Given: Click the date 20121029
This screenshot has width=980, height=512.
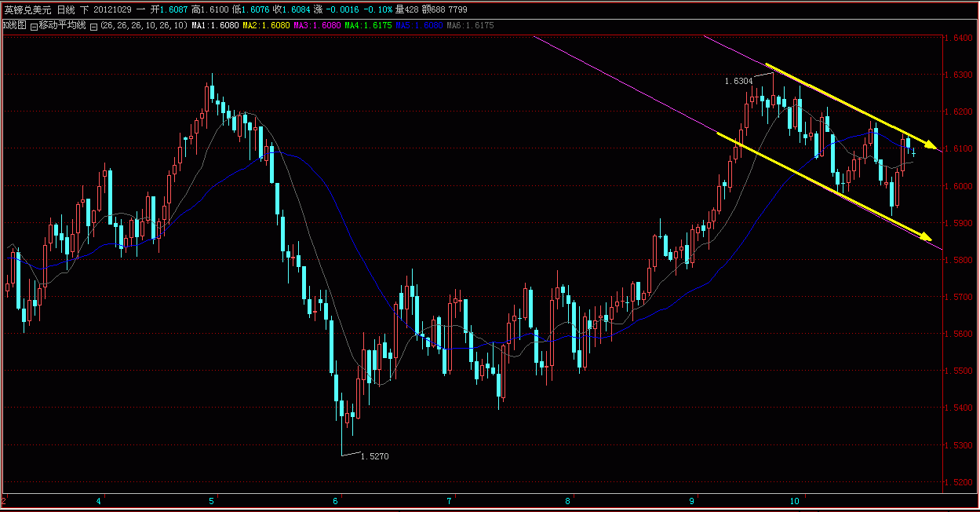Looking at the screenshot, I should click(114, 9).
